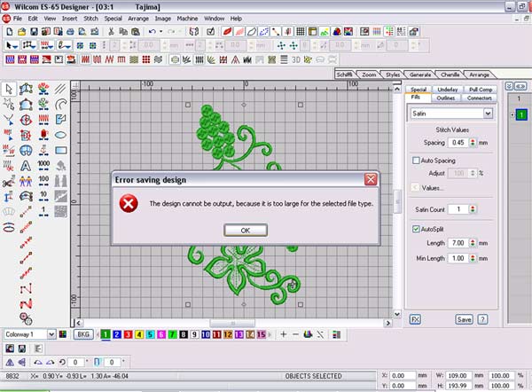This screenshot has width=532, height=392.
Task: Enable the Auto Spacing checkbox
Action: (x=417, y=161)
